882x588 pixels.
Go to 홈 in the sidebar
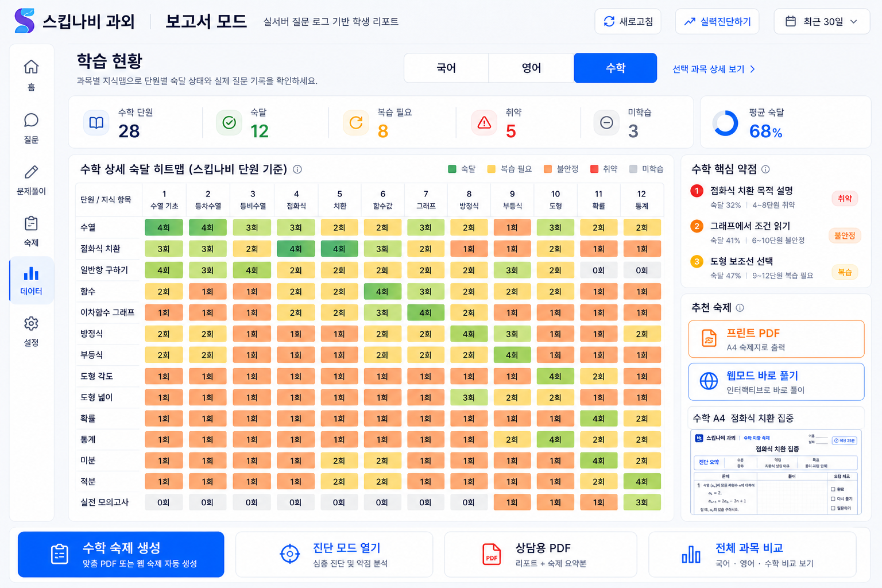(x=31, y=75)
